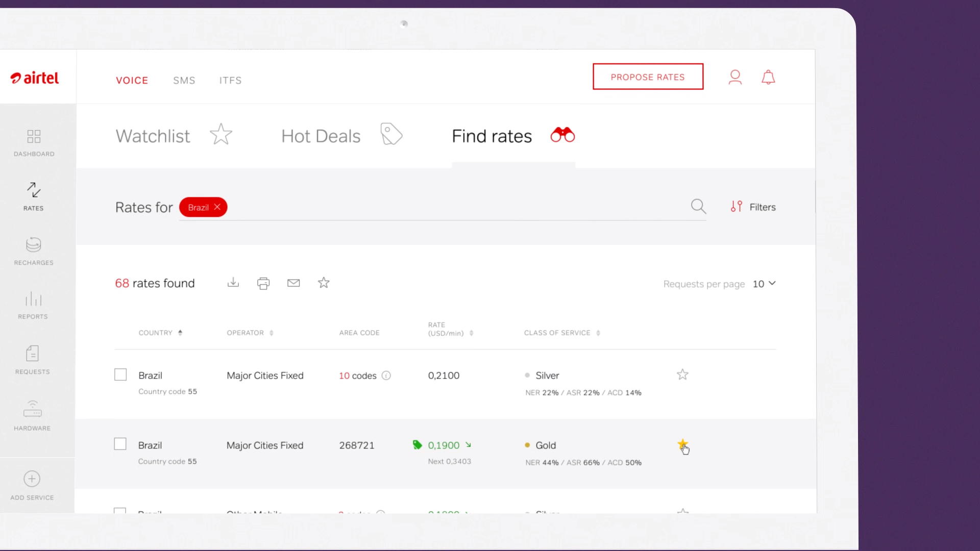Screen dimensions: 980x551
Task: Check the Brazil Gold 0,1900 row checkbox
Action: click(x=120, y=444)
